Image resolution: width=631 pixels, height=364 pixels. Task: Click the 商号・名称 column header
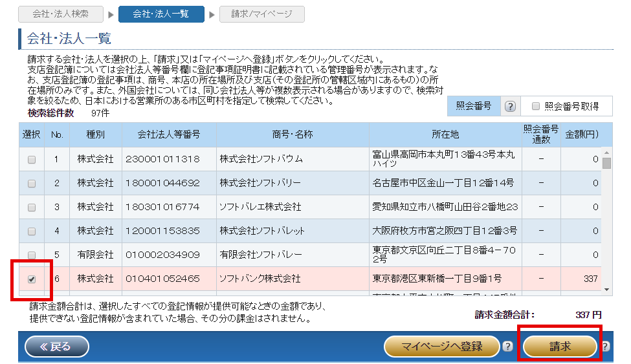pos(293,134)
